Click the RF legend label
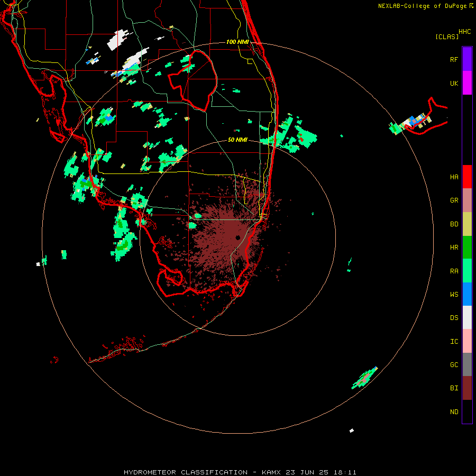 coord(454,59)
